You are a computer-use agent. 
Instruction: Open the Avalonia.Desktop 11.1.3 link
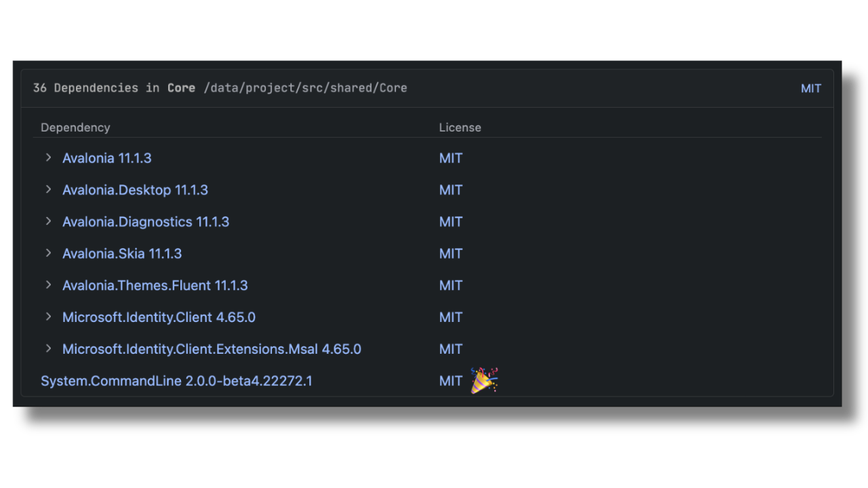pos(135,190)
